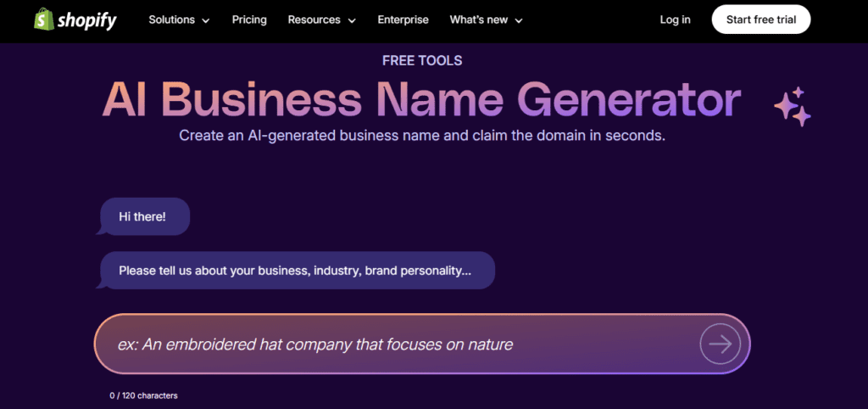Click the Shopify shopping bag logo icon
The image size is (868, 409).
click(43, 20)
